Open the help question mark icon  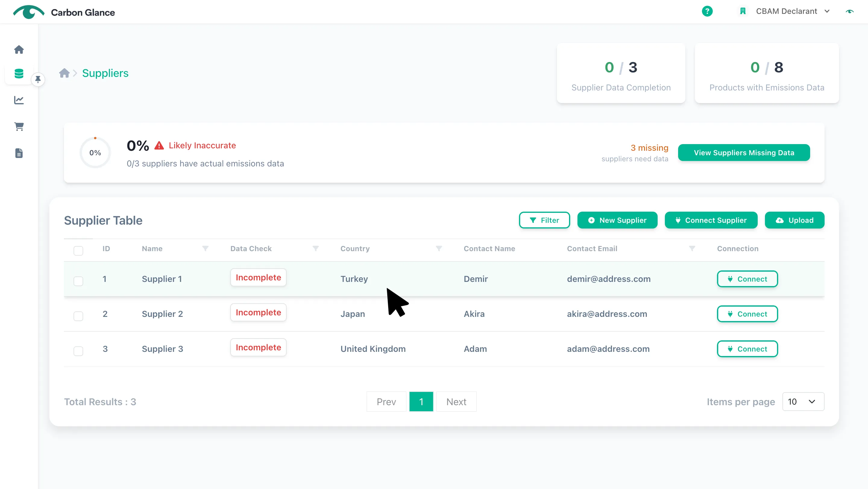coord(707,11)
